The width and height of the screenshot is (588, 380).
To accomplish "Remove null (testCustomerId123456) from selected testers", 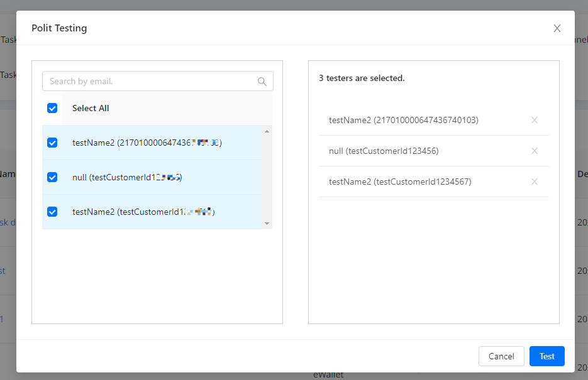I will (x=535, y=151).
